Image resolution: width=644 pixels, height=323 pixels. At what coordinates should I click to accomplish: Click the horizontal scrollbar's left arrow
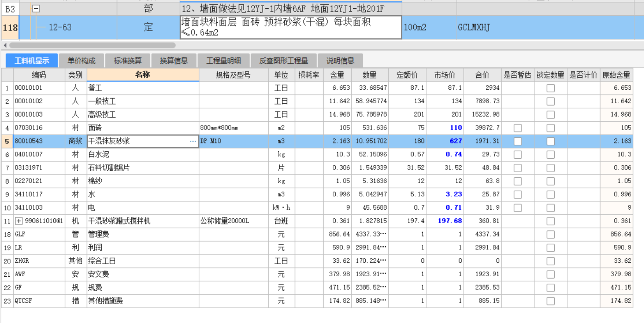point(5,45)
